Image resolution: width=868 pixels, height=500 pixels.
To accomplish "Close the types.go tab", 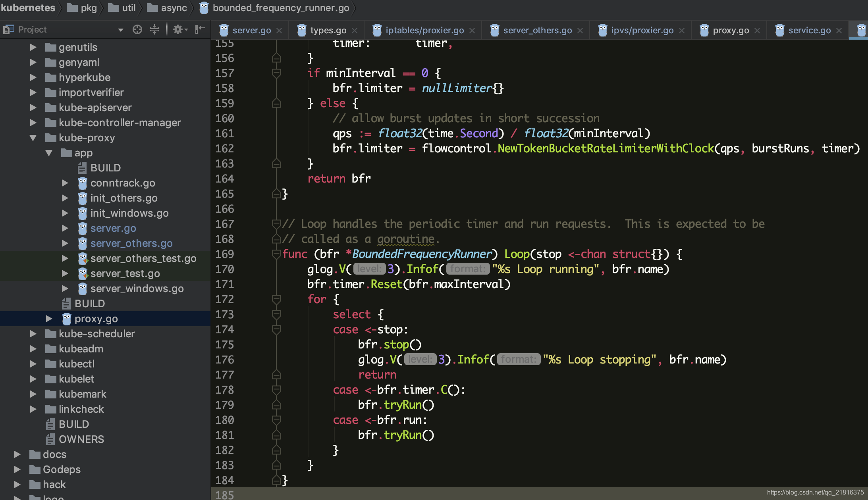I will tap(355, 31).
